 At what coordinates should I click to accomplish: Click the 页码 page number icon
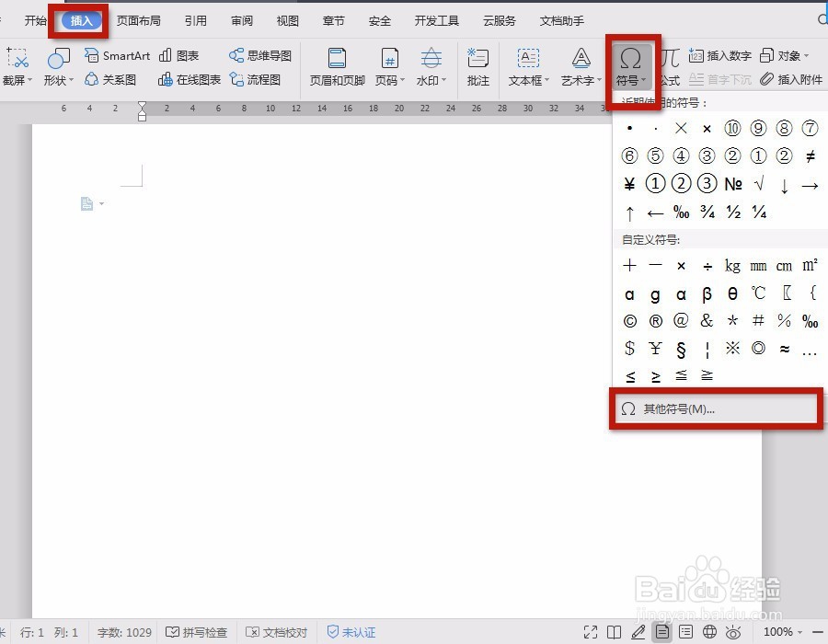click(390, 58)
